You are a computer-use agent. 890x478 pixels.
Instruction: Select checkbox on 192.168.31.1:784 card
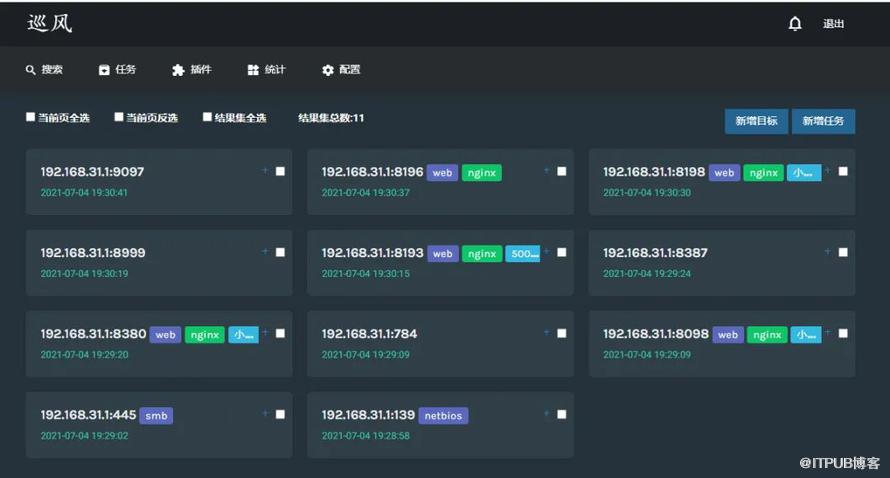coord(562,334)
